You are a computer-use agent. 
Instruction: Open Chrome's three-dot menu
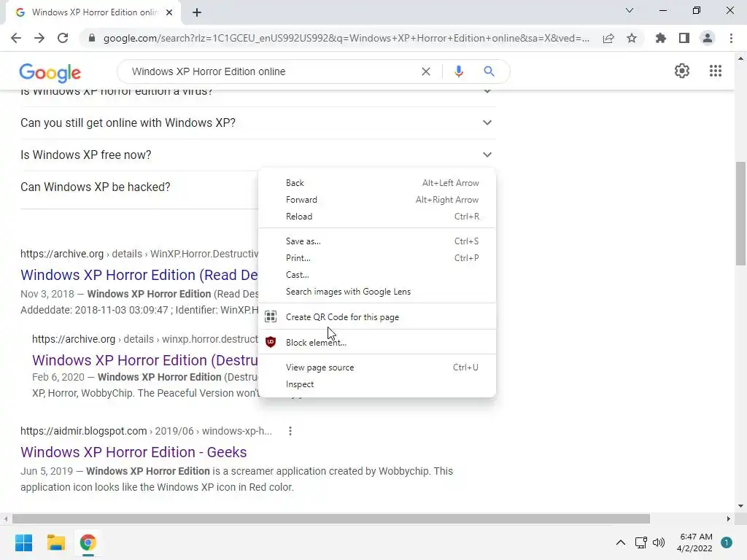(x=731, y=38)
